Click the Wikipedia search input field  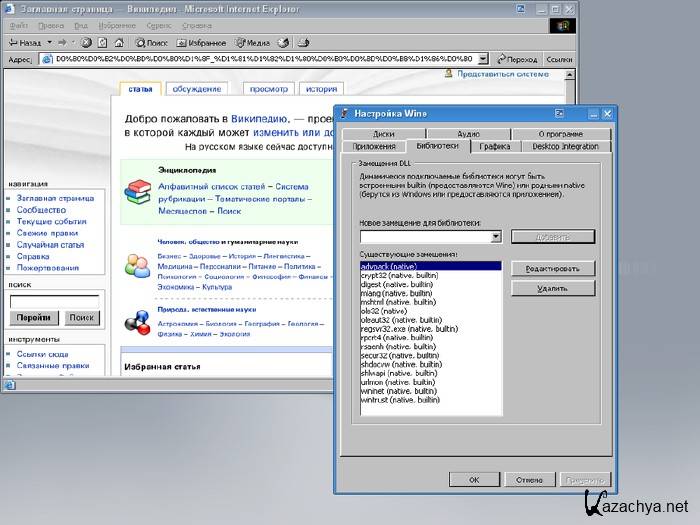[x=53, y=299]
